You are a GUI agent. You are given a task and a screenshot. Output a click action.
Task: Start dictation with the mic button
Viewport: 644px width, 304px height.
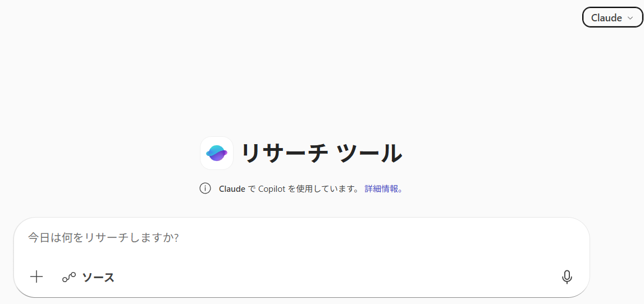tap(567, 277)
